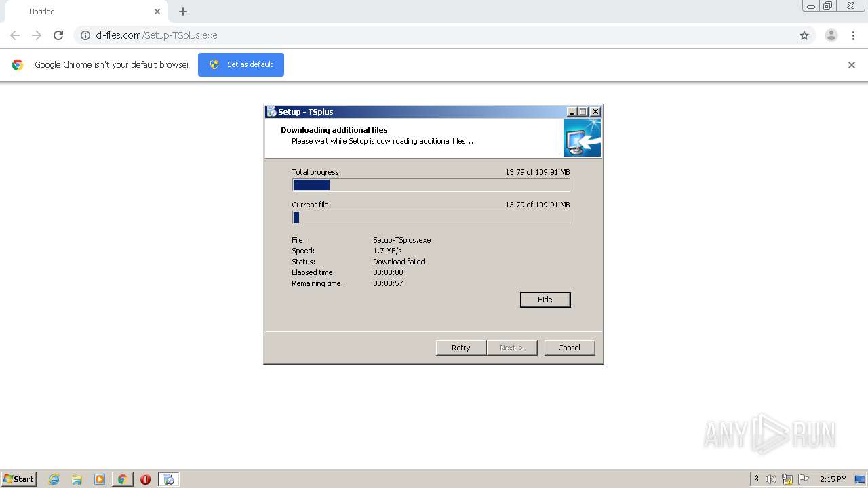Open Windows Media Player from the taskbar

click(x=100, y=479)
